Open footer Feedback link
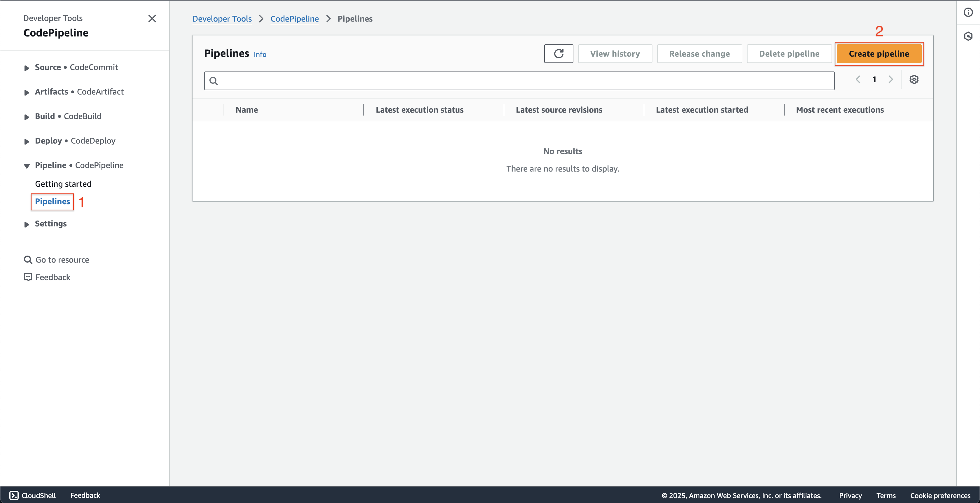 (x=85, y=495)
